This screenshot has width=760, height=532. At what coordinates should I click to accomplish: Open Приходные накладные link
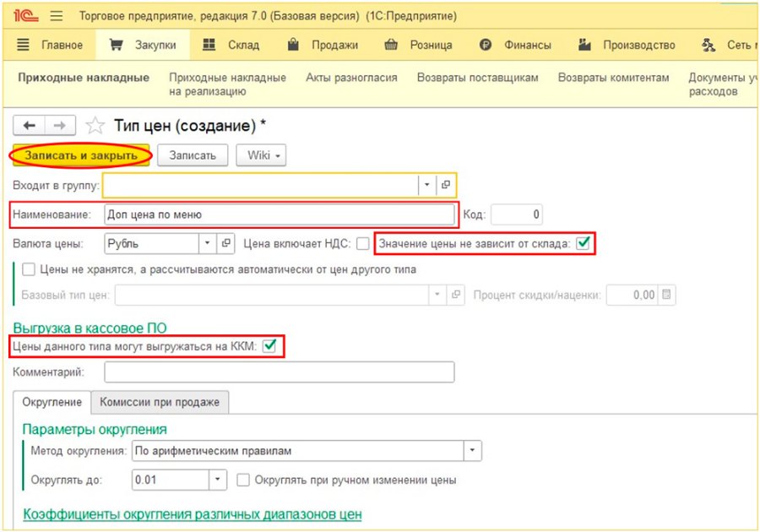coord(84,78)
